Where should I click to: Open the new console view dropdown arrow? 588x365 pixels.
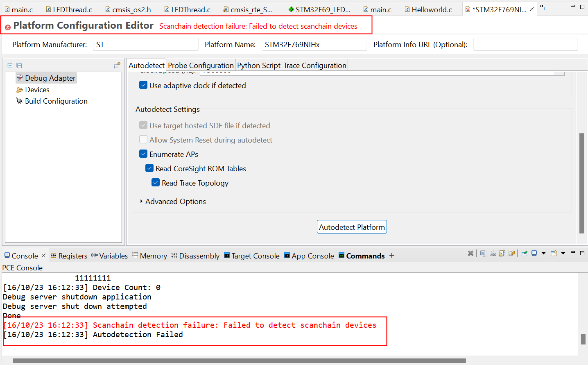tap(563, 253)
